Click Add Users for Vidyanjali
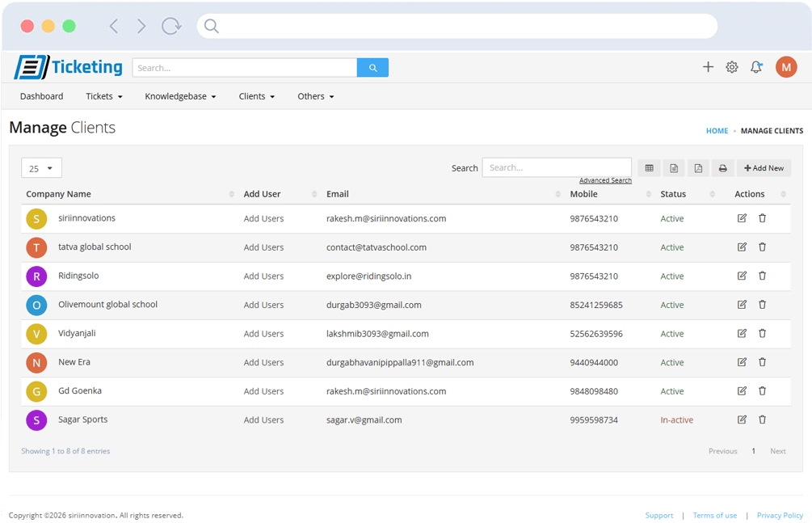Screen dimensions: 812x523 point(263,334)
